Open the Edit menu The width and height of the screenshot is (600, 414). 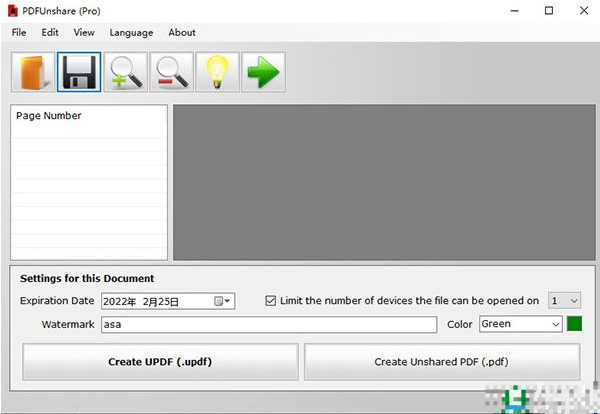(50, 33)
